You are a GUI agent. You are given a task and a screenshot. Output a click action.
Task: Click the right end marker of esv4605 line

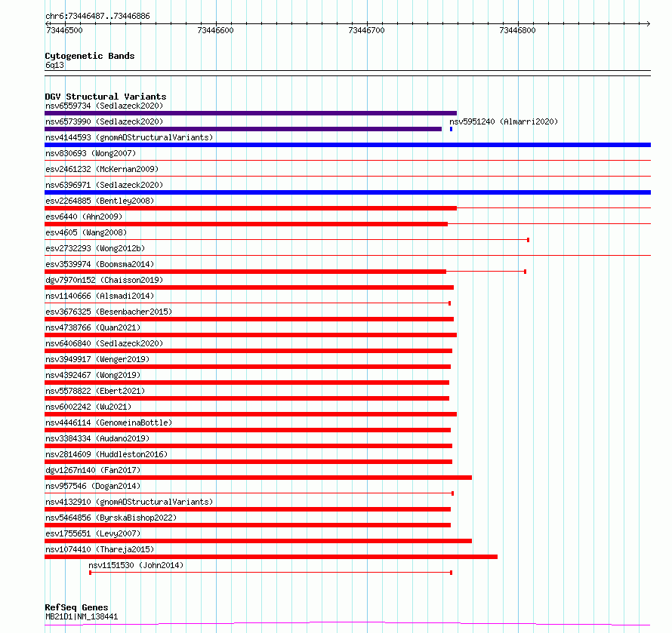pyautogui.click(x=528, y=240)
